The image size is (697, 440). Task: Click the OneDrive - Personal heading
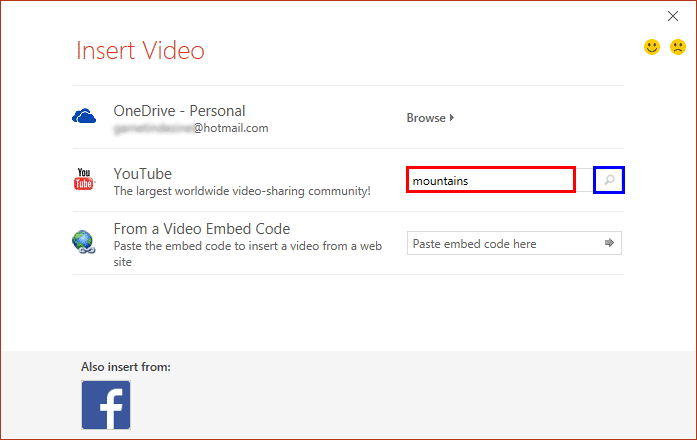coord(179,111)
